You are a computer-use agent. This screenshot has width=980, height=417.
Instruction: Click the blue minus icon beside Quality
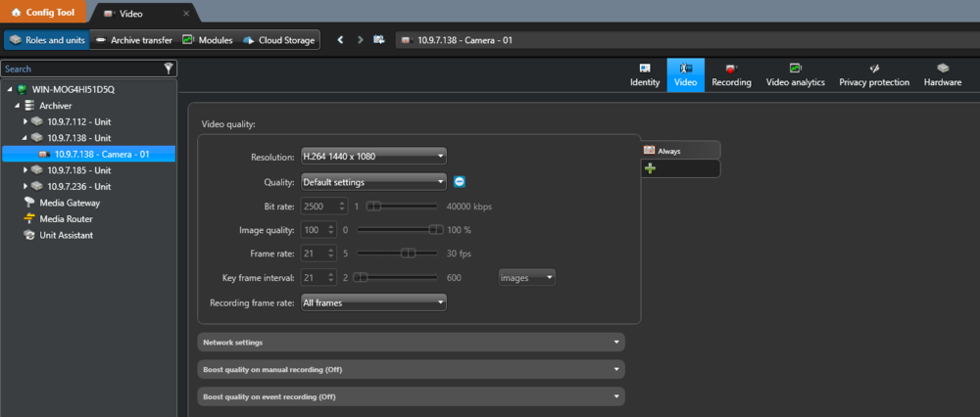tap(460, 182)
